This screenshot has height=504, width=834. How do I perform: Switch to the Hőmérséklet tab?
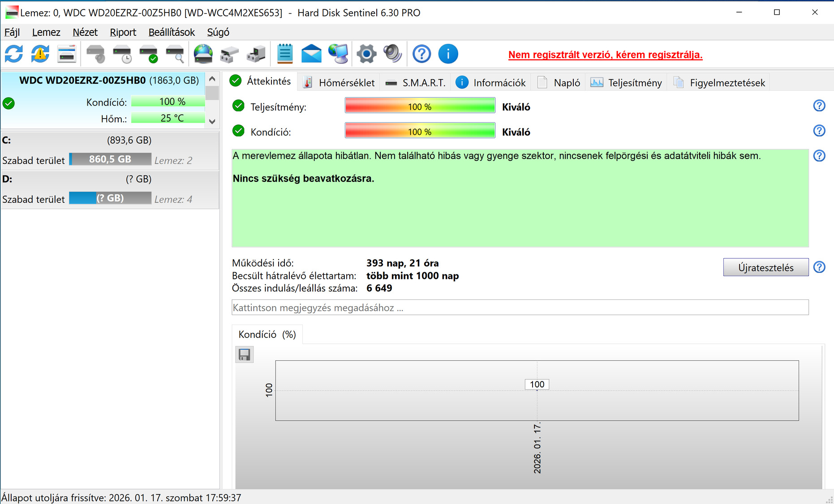click(340, 83)
